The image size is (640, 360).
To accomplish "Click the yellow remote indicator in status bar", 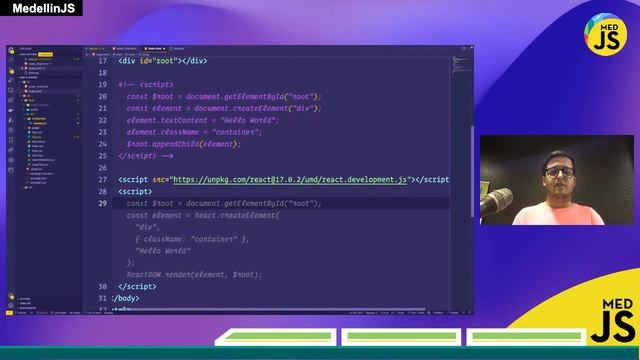I will [x=9, y=313].
